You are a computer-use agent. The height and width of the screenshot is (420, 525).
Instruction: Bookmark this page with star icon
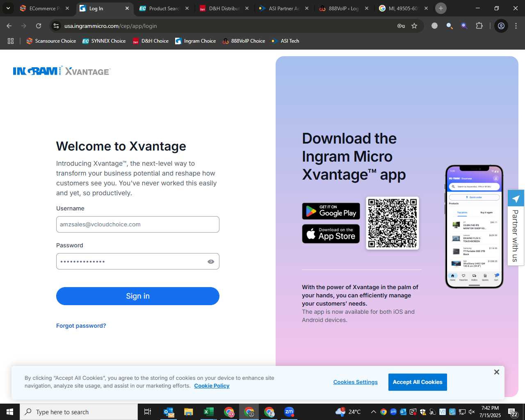(414, 26)
